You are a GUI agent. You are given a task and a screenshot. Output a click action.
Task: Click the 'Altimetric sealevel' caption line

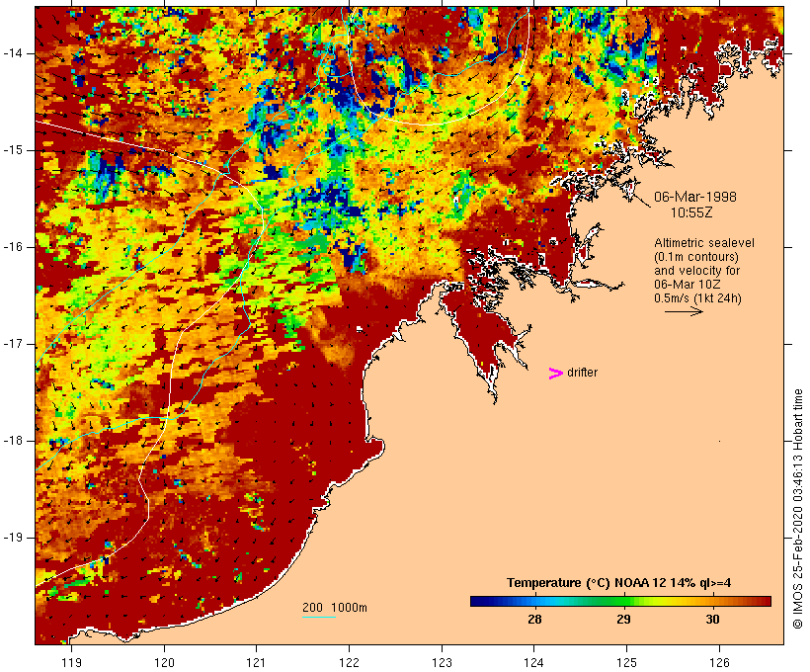point(704,243)
